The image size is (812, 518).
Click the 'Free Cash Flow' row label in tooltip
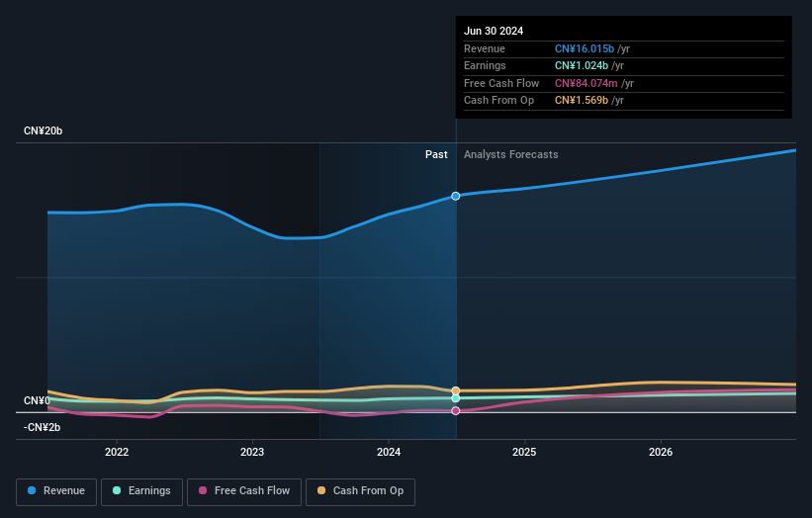tap(501, 83)
